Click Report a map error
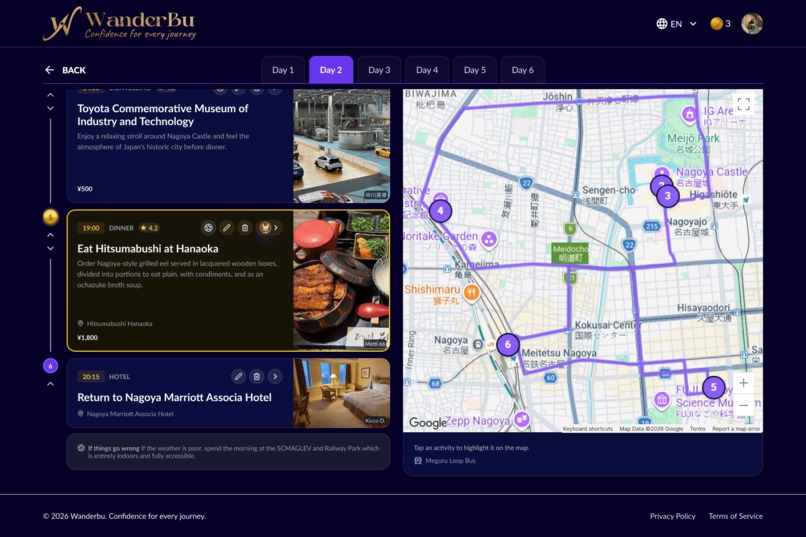Image resolution: width=806 pixels, height=537 pixels. tap(736, 429)
